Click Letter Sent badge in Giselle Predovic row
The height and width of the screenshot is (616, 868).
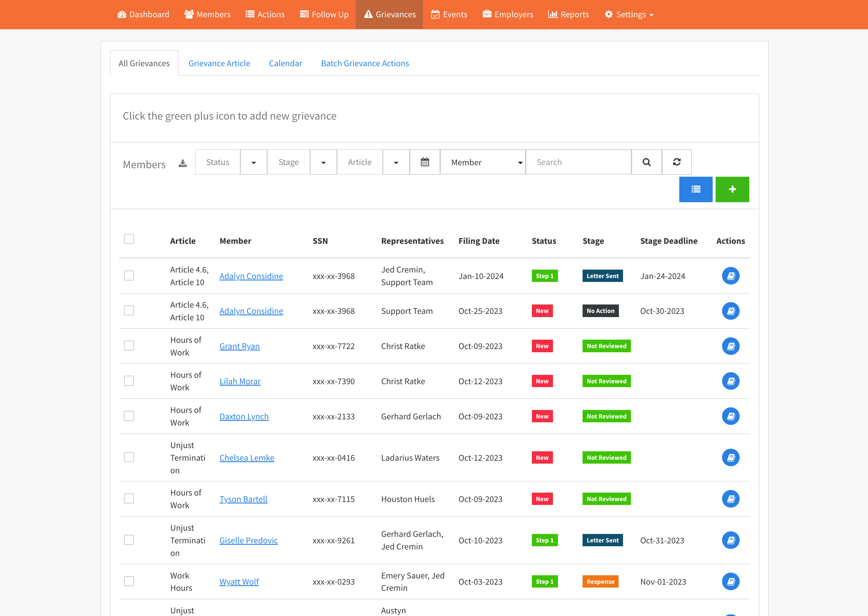click(x=603, y=540)
